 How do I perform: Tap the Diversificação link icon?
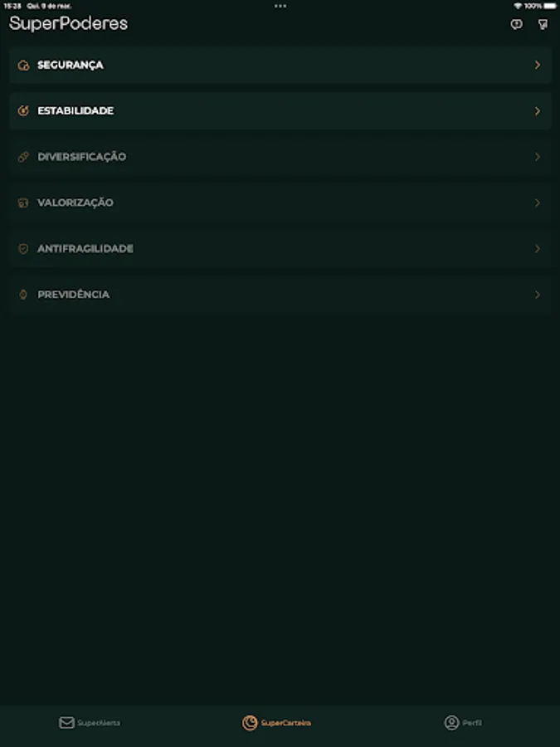click(23, 157)
